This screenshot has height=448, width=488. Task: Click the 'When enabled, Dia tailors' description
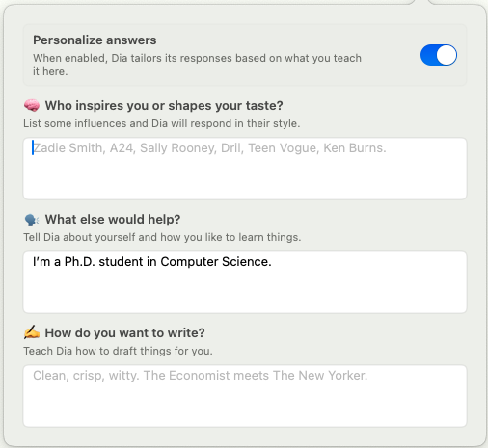(197, 65)
